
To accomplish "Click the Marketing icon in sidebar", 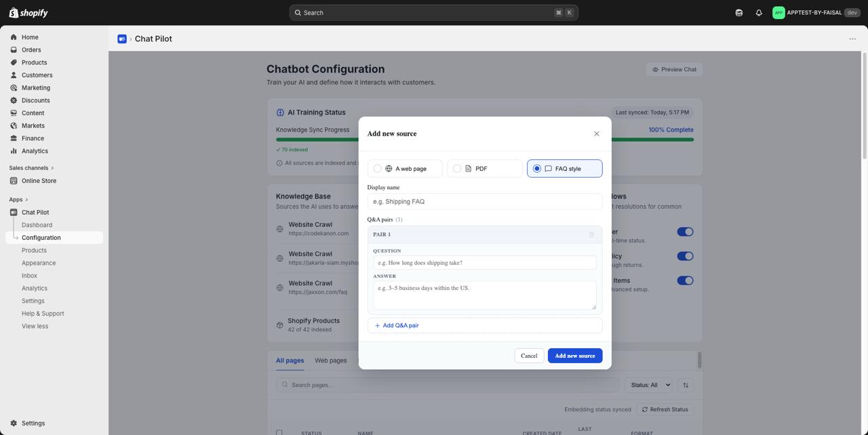I will 14,87.
